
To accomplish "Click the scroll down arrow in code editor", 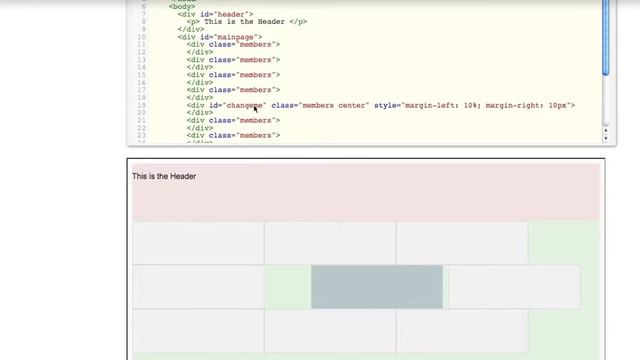I will click(x=606, y=138).
